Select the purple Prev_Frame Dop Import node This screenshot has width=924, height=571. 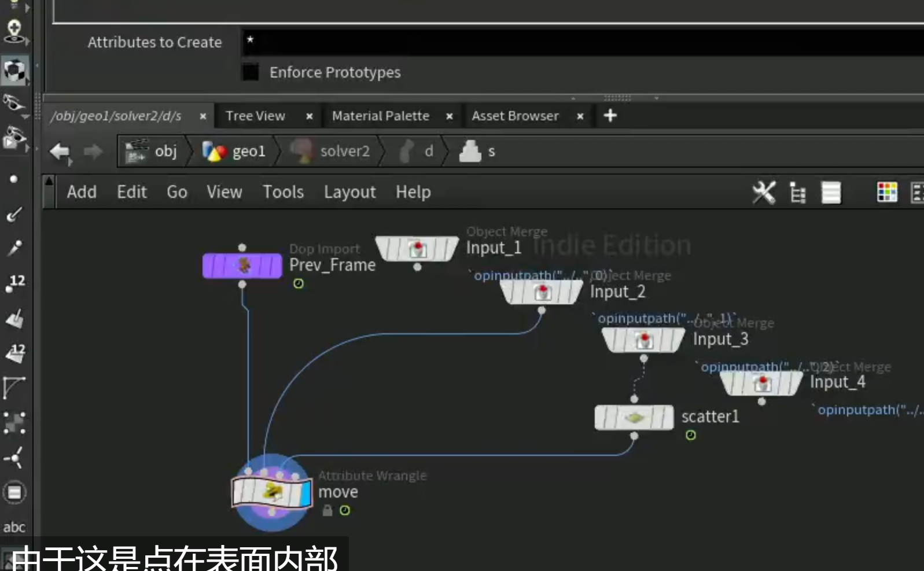click(x=242, y=266)
